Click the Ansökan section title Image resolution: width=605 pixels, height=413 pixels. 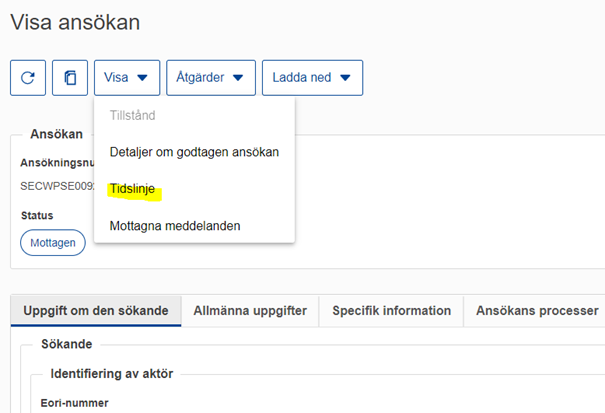point(57,134)
